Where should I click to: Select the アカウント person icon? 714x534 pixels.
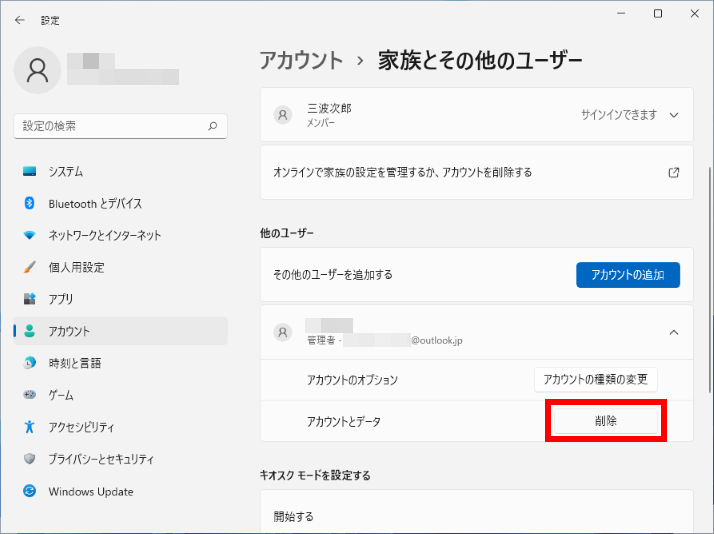(x=30, y=331)
